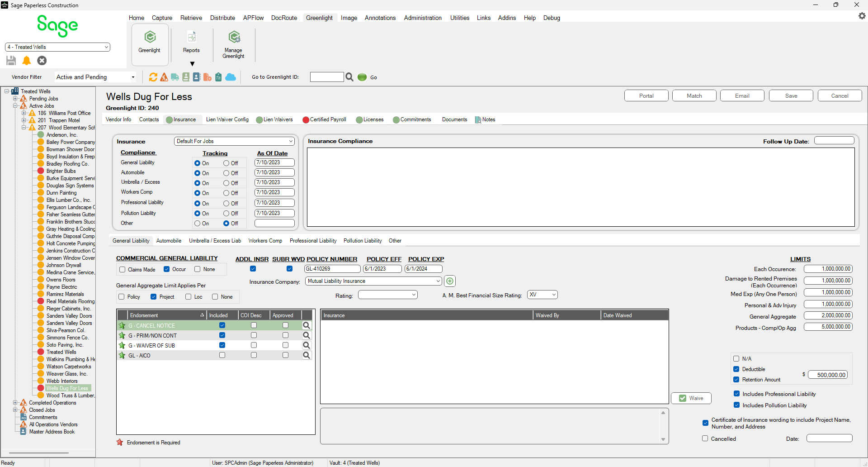Open the notifications bell icon
Image resolution: width=868 pixels, height=467 pixels.
(27, 60)
